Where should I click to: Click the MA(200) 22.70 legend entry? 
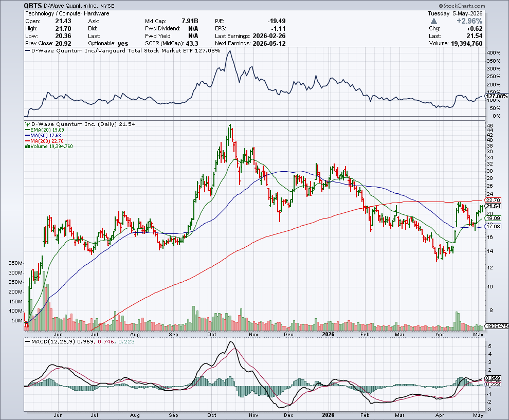click(44, 141)
